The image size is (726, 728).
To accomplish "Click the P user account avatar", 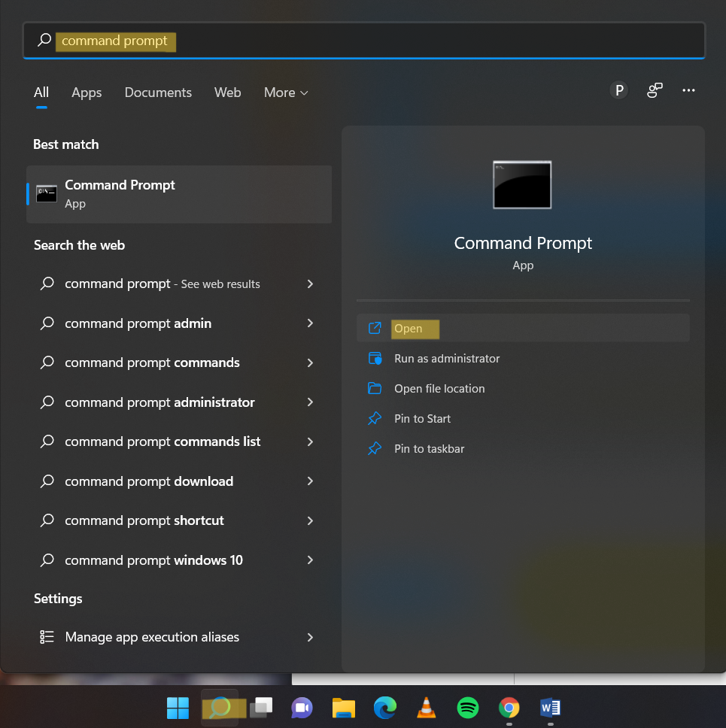I will click(x=618, y=90).
